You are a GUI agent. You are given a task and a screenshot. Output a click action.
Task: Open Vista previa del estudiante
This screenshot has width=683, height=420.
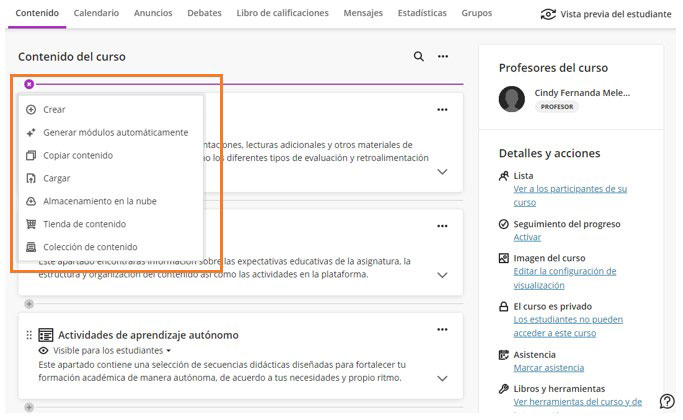point(605,14)
